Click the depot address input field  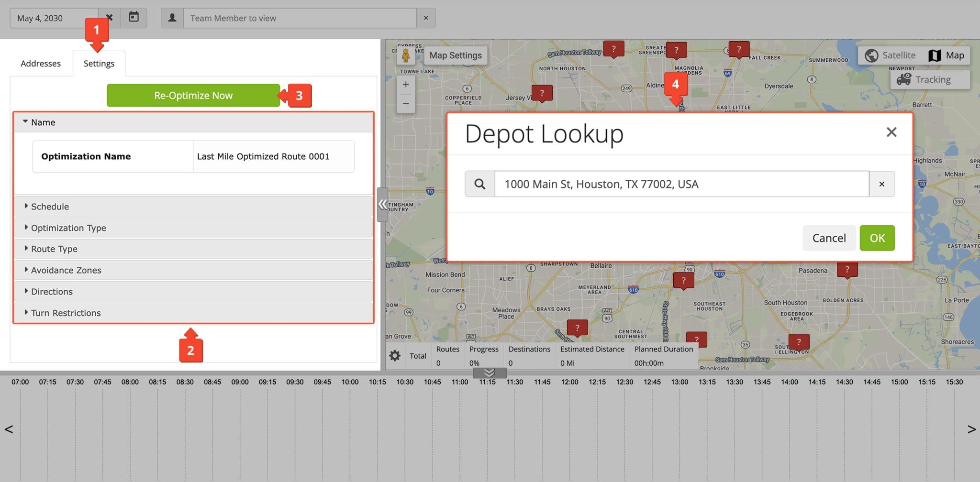[682, 184]
